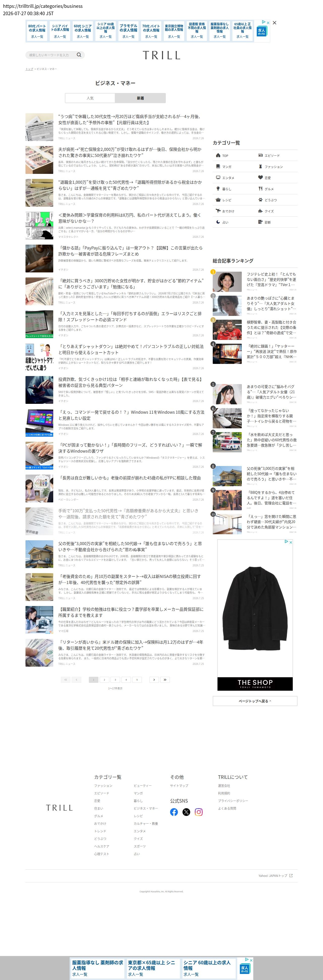
Task: Open the ヘルスケア footer link
Action: point(101,846)
